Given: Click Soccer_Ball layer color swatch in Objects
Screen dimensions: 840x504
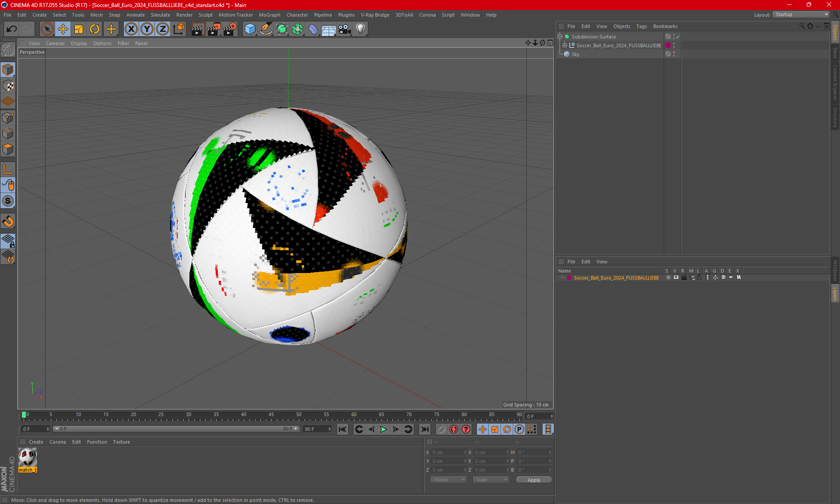Looking at the screenshot, I should pos(668,45).
